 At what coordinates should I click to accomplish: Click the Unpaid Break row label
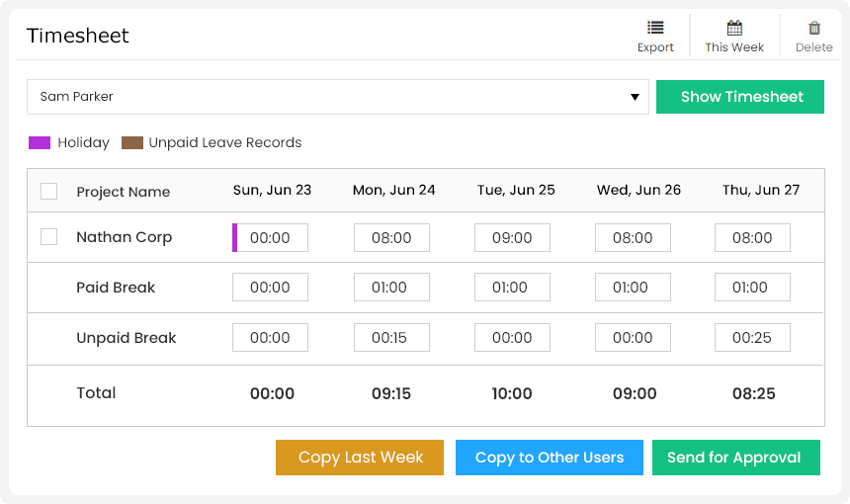pyautogui.click(x=127, y=338)
